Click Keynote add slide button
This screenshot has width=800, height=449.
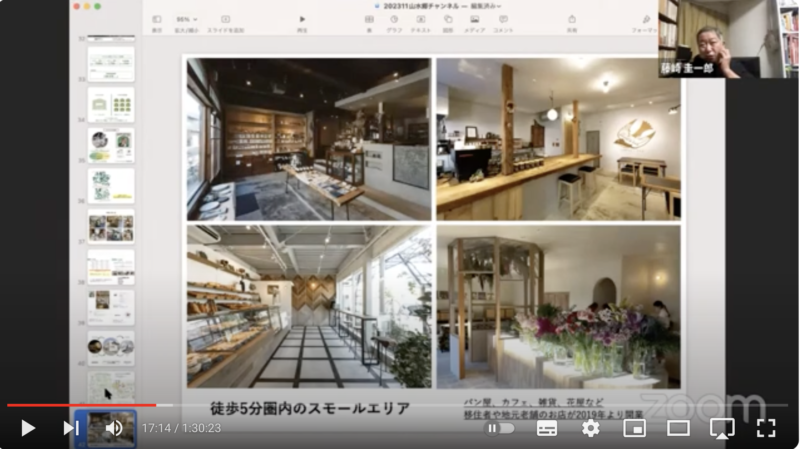click(225, 20)
